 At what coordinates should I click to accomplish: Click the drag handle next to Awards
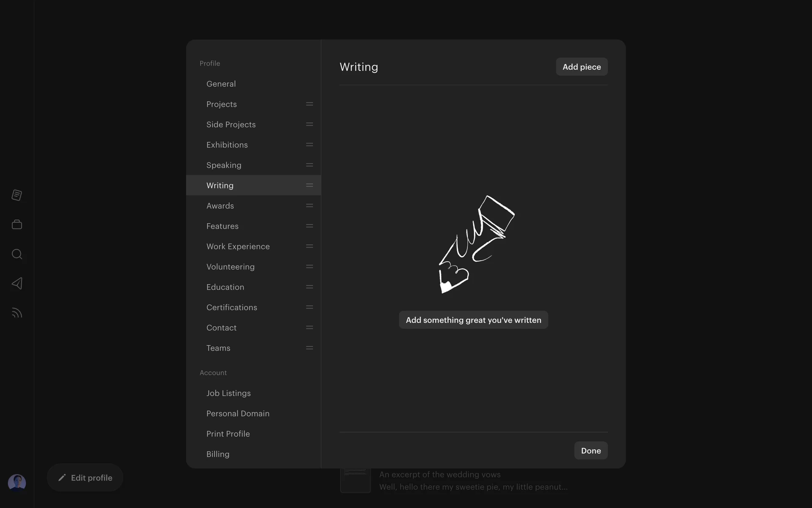click(310, 206)
